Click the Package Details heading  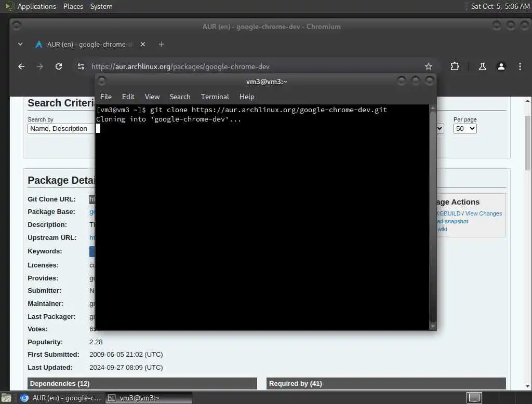61,180
